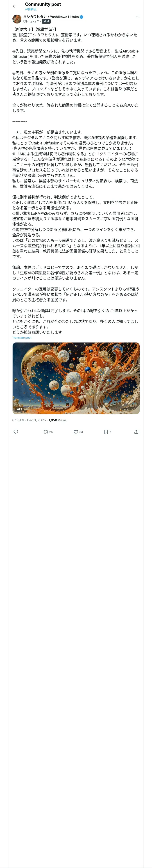Click the display name ヨシカワヒタカ / Yoshikawa Hitaka
152x868 pixels.
(x=51, y=17)
